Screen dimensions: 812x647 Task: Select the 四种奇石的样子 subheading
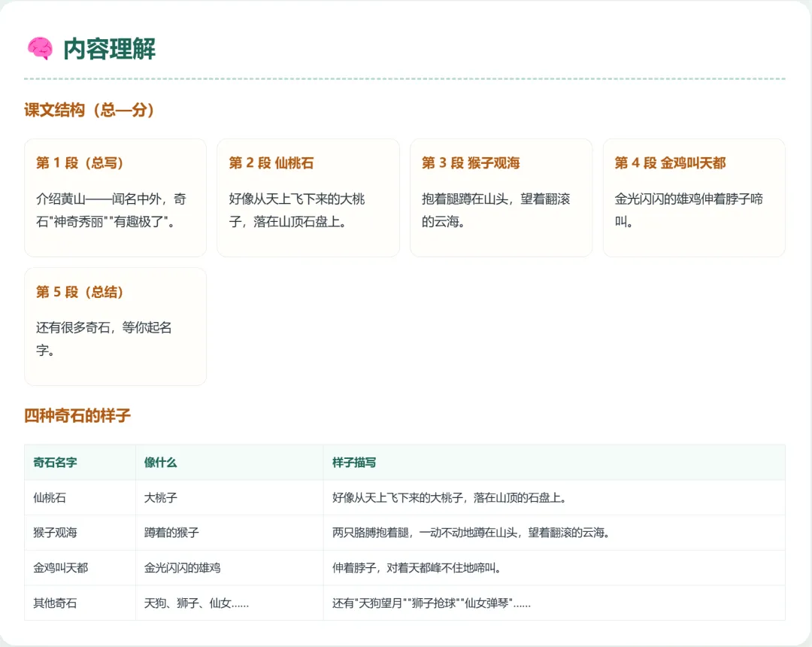(x=77, y=415)
